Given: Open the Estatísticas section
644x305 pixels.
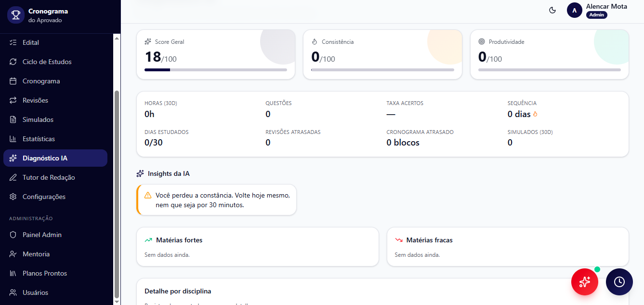Looking at the screenshot, I should [55, 139].
